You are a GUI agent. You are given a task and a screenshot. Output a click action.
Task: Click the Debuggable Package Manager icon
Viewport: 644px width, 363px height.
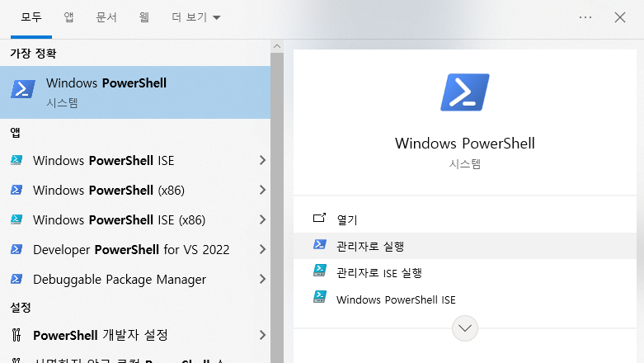pos(16,279)
